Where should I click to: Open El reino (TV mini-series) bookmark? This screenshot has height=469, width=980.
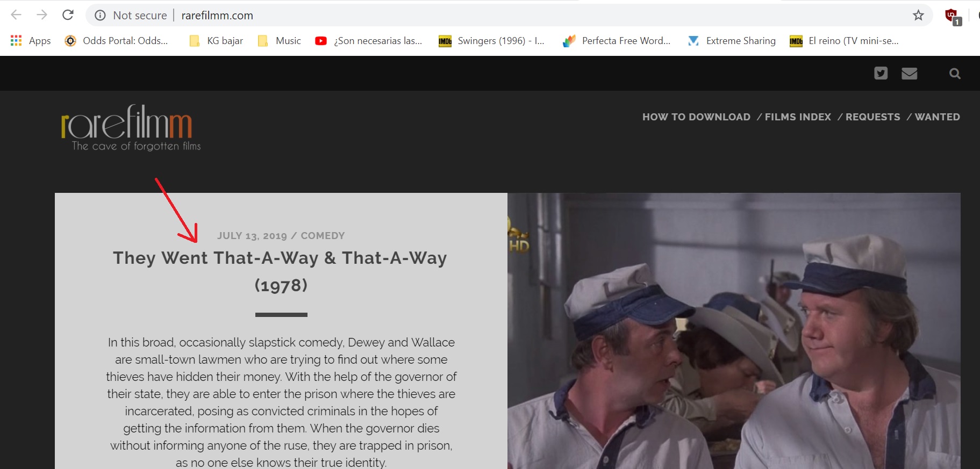click(x=844, y=41)
